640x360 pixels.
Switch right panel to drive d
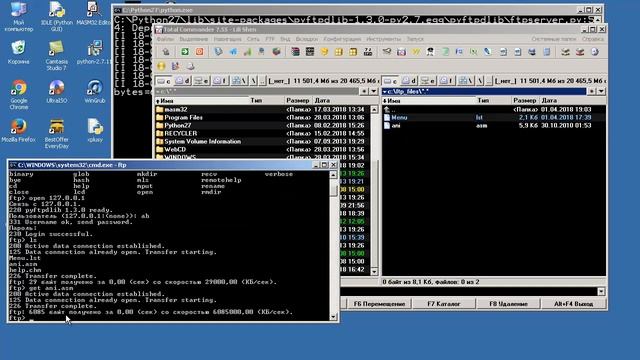(409, 81)
